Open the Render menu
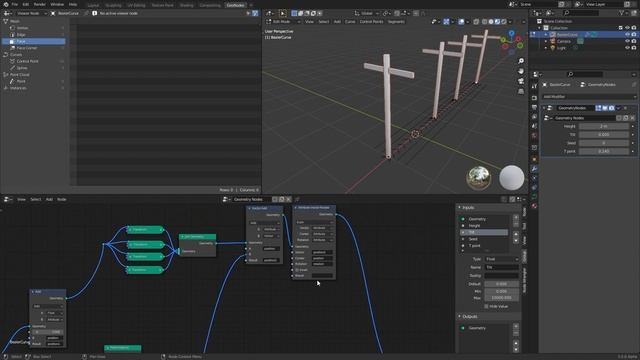Viewport: 640px width, 360px height. (x=40, y=4)
